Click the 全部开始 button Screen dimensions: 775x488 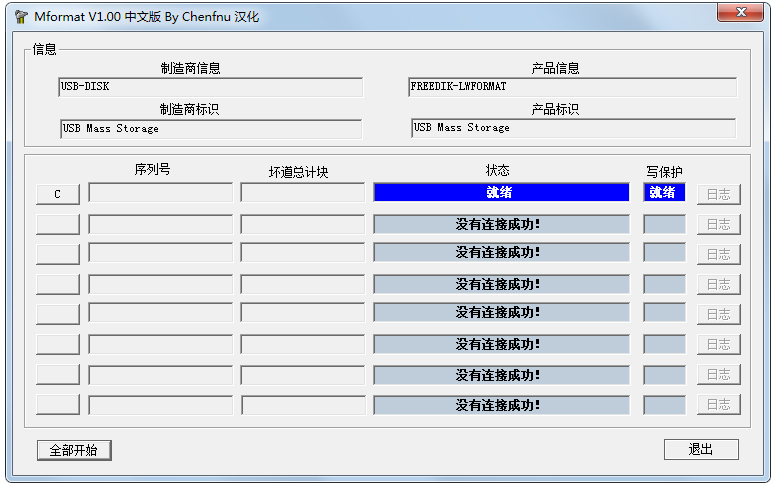coord(74,450)
